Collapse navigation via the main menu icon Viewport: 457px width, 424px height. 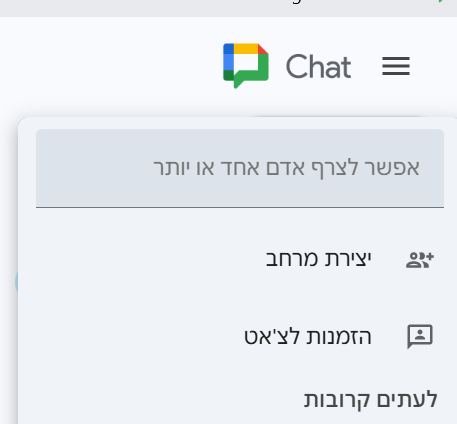396,66
